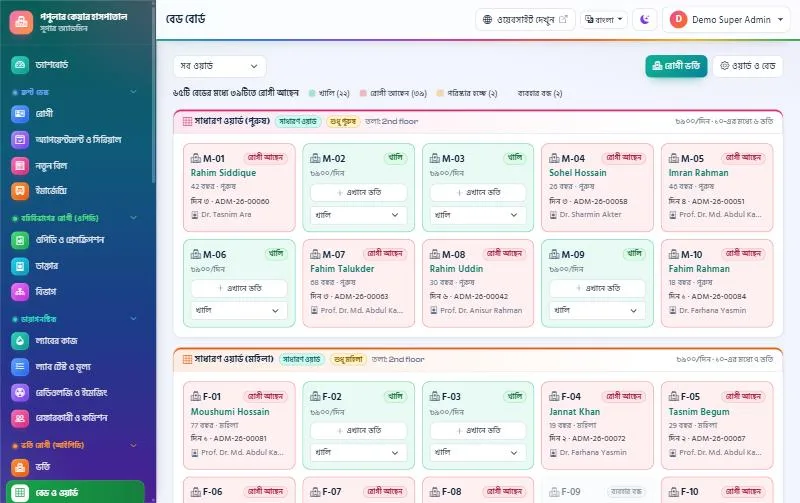Viewport: 800px width, 503px height.
Task: Click patient name Moushumi Hossain
Action: pyautogui.click(x=230, y=412)
